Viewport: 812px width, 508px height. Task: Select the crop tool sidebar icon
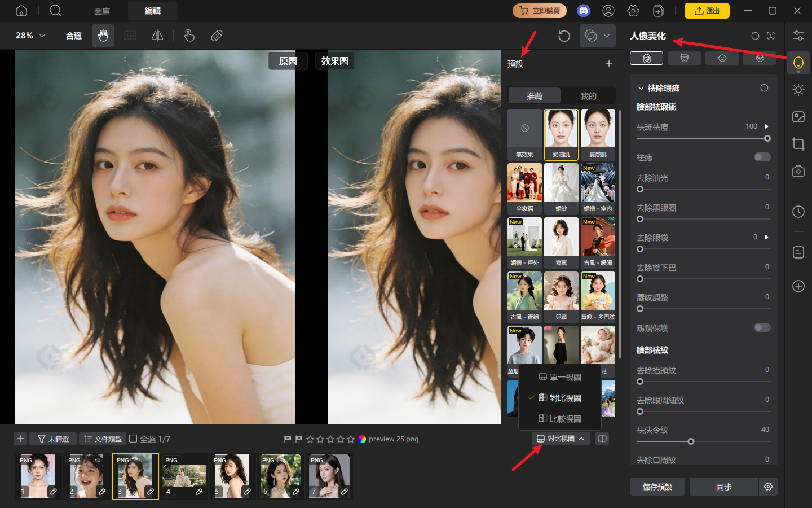pyautogui.click(x=798, y=144)
